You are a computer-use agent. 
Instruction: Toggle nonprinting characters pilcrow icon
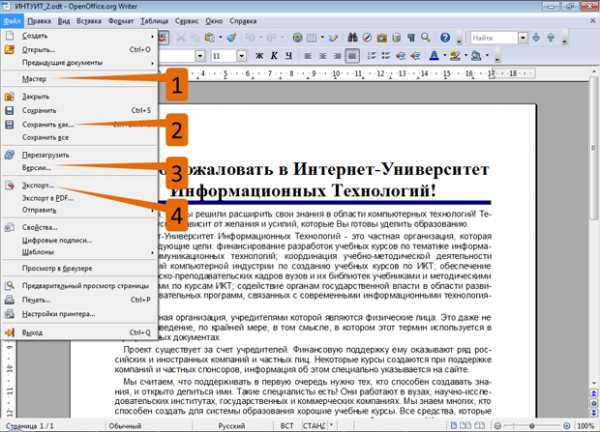tap(411, 37)
